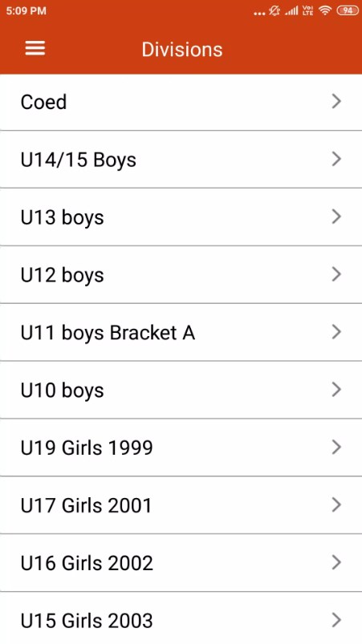Choose the U15 Girls 2003 division
Viewport: 362px width, 644px height.
(x=181, y=618)
